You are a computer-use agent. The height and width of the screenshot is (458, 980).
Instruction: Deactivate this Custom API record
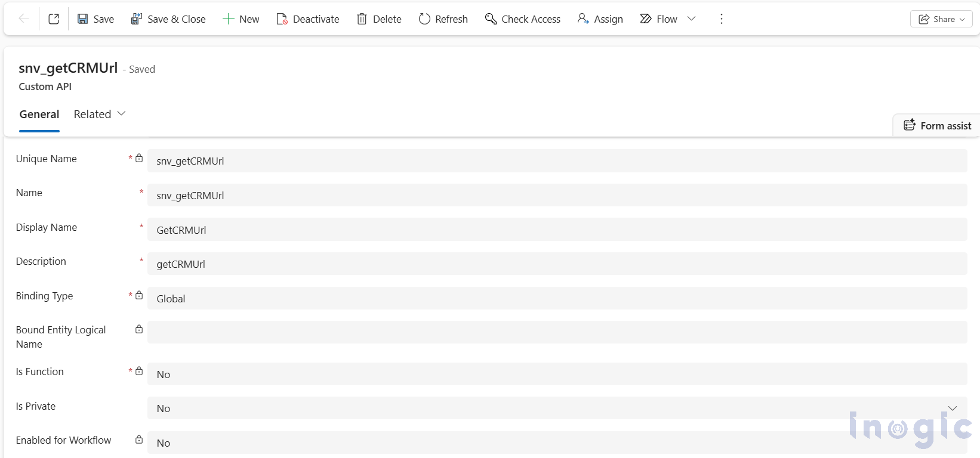pos(308,19)
